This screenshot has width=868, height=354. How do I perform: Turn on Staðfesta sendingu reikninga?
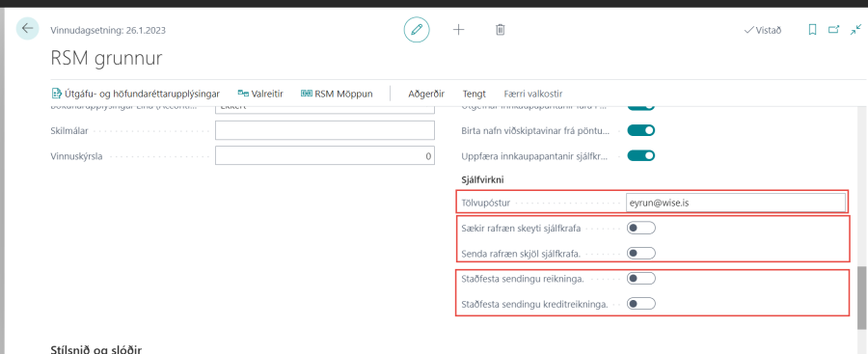tap(641, 278)
